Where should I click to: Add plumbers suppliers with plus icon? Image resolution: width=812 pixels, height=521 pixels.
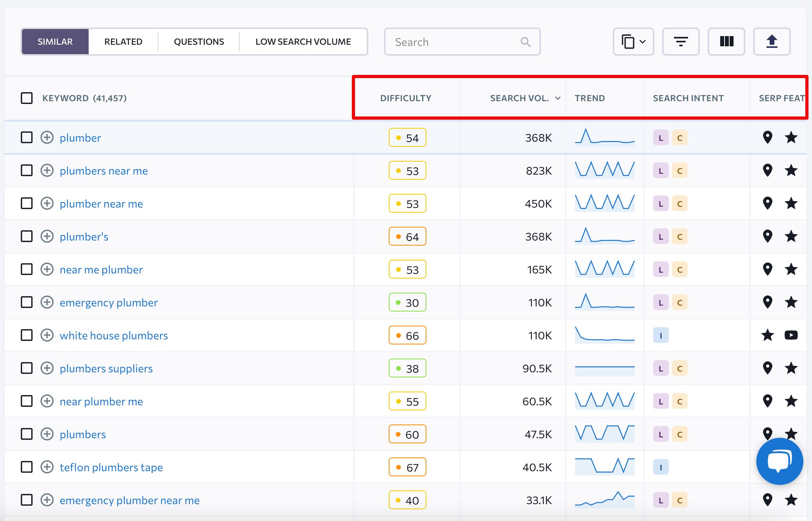point(47,368)
